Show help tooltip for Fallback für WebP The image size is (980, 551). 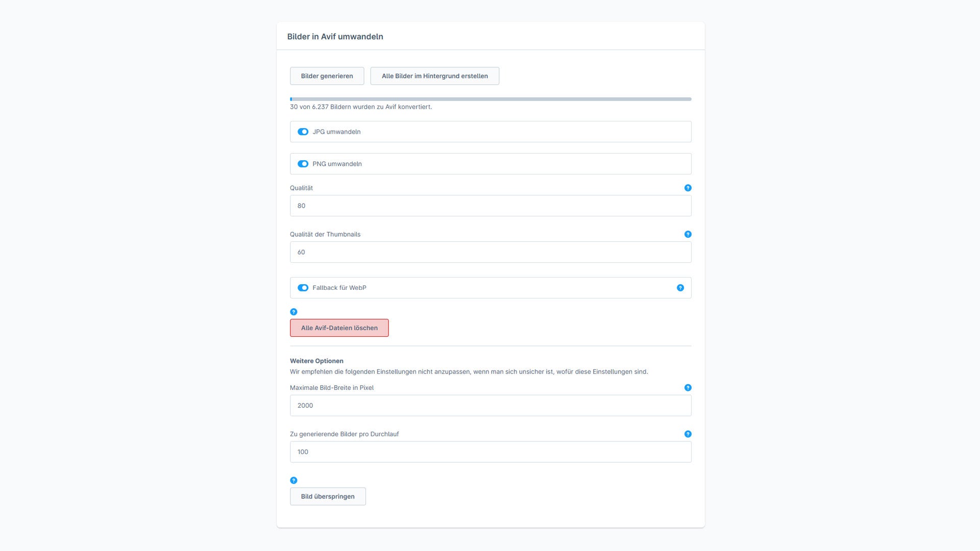coord(680,288)
